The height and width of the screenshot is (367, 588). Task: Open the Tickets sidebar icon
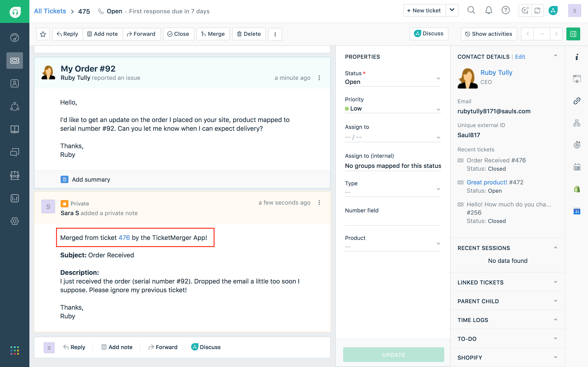coord(14,60)
